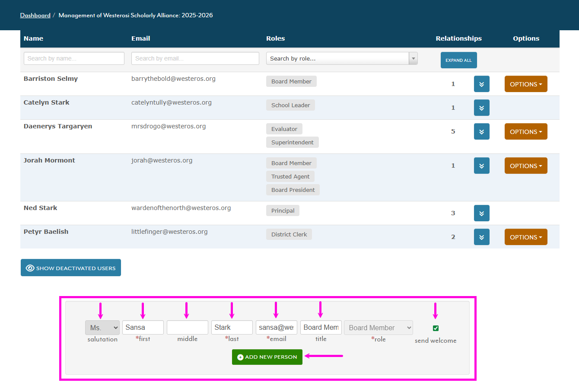Click the first name field containing Sansa

(143, 327)
